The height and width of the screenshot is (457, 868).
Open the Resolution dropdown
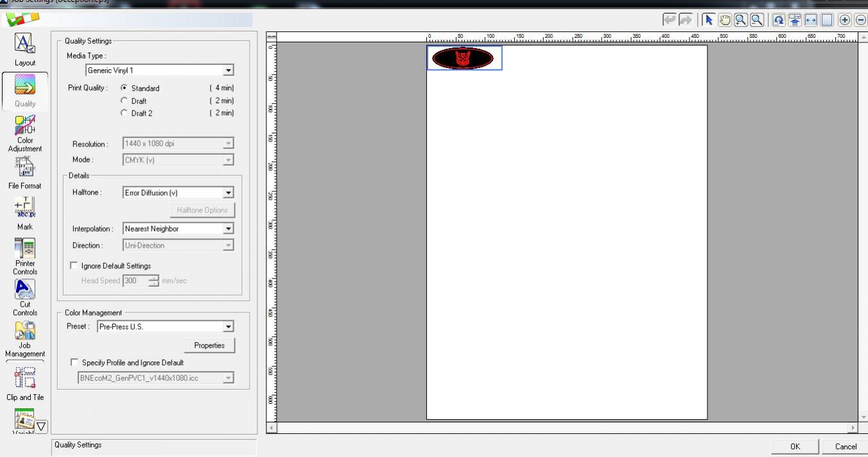[229, 144]
